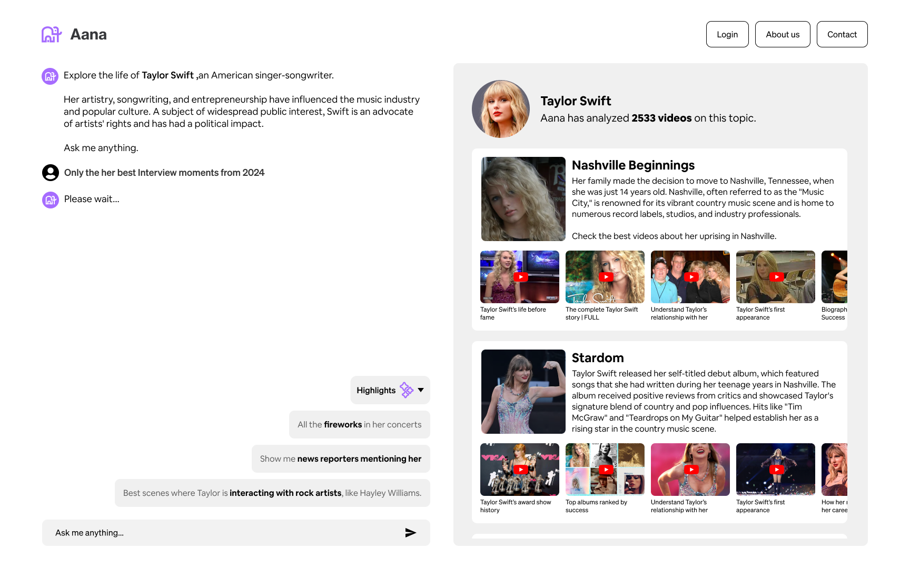
Task: Play 'The complete Taylor Swift story | FULL' video
Action: tap(605, 277)
